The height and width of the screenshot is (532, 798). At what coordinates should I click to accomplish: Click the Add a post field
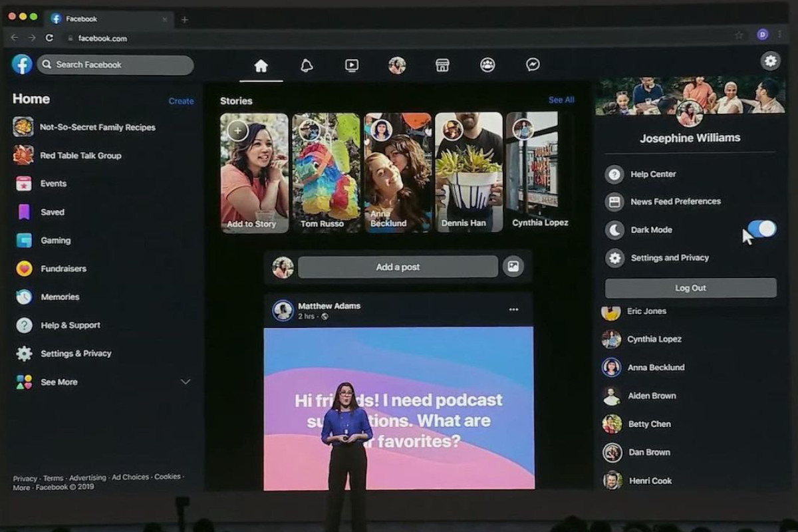click(398, 267)
